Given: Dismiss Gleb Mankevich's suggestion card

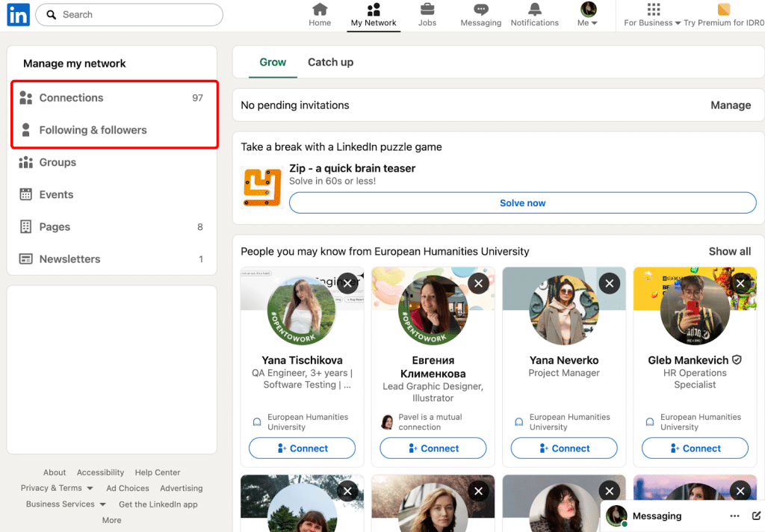Looking at the screenshot, I should pyautogui.click(x=740, y=283).
